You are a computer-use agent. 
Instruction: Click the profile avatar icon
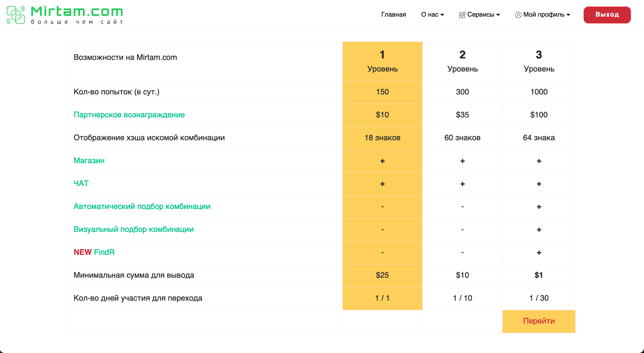tap(518, 15)
